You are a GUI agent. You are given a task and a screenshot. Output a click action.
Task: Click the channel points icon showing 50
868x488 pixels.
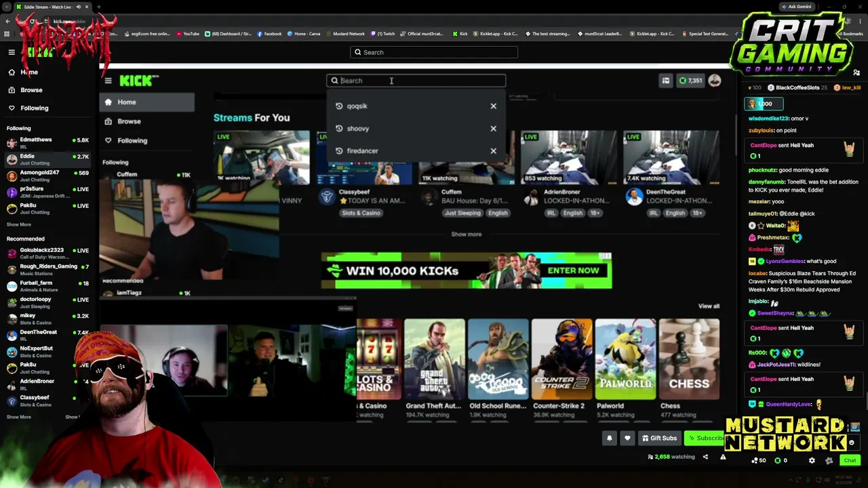(x=758, y=461)
